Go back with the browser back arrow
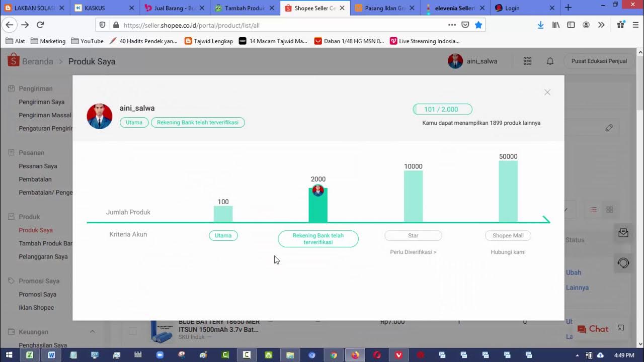644x362 pixels. click(x=9, y=25)
